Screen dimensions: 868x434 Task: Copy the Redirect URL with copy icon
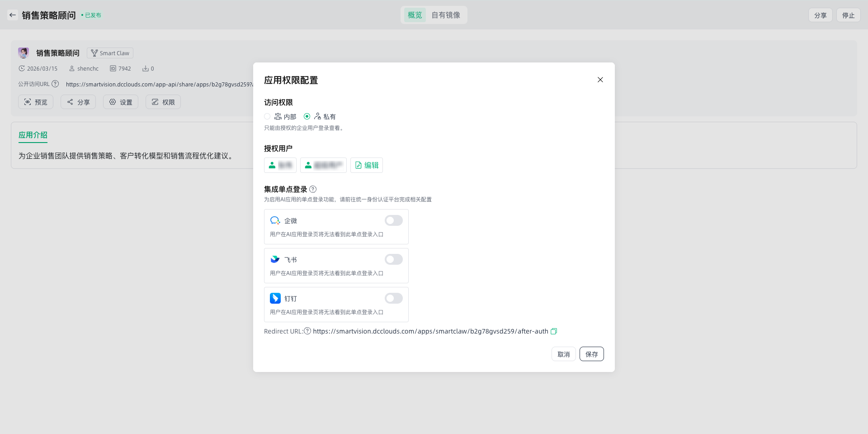click(554, 331)
